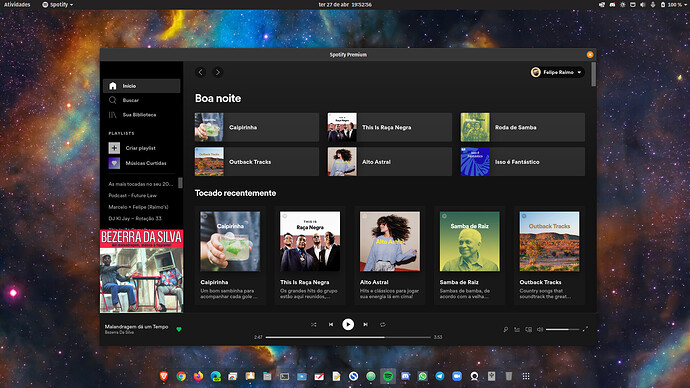This screenshot has width=690, height=388.
Task: Click the plus icon for Criar playlist
Action: tap(114, 148)
